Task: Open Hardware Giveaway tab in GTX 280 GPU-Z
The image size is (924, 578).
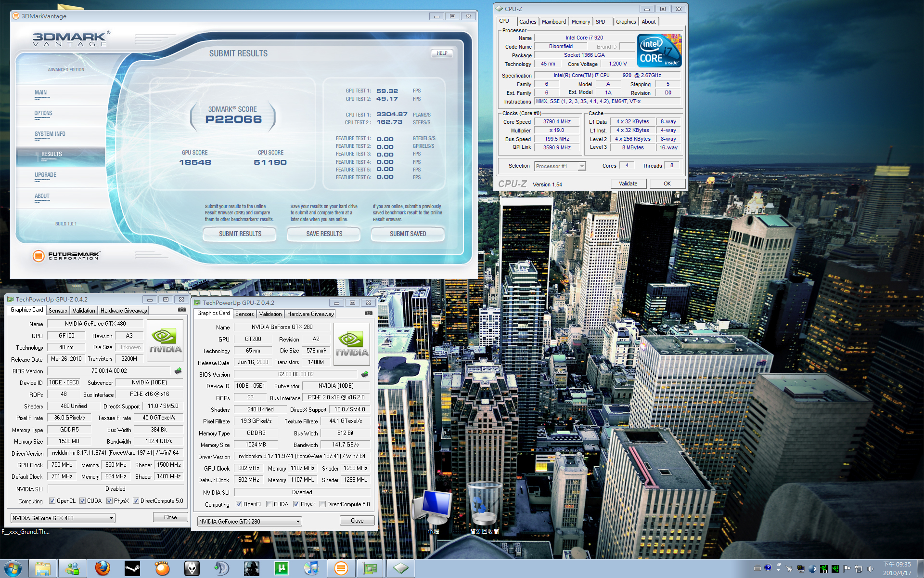Action: 310,314
